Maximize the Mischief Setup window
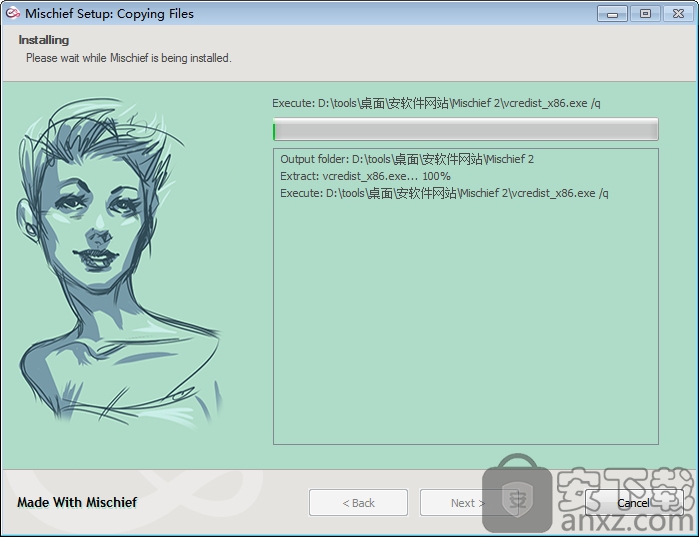This screenshot has width=699, height=537. click(x=645, y=14)
